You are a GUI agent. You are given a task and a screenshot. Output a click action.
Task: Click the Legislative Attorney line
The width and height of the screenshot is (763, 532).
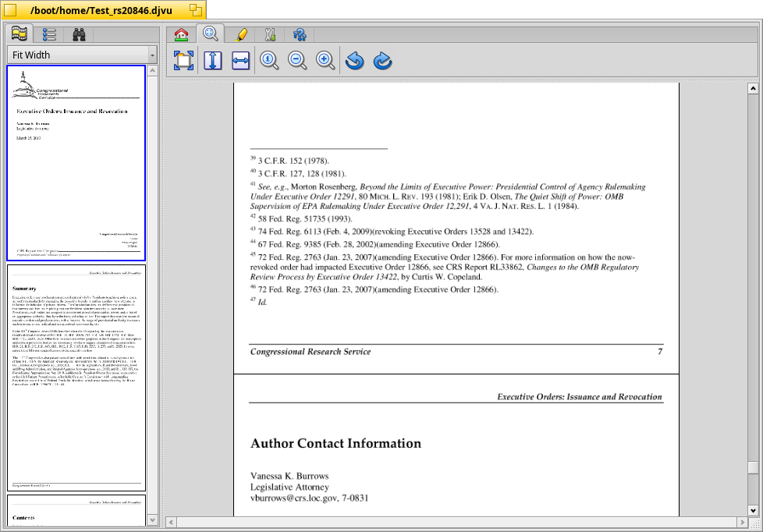pos(289,488)
